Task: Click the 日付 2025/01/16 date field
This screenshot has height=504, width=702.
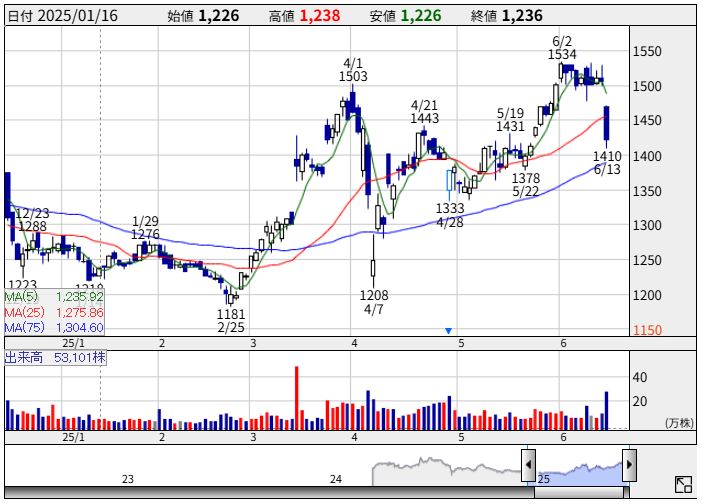Action: pos(63,16)
